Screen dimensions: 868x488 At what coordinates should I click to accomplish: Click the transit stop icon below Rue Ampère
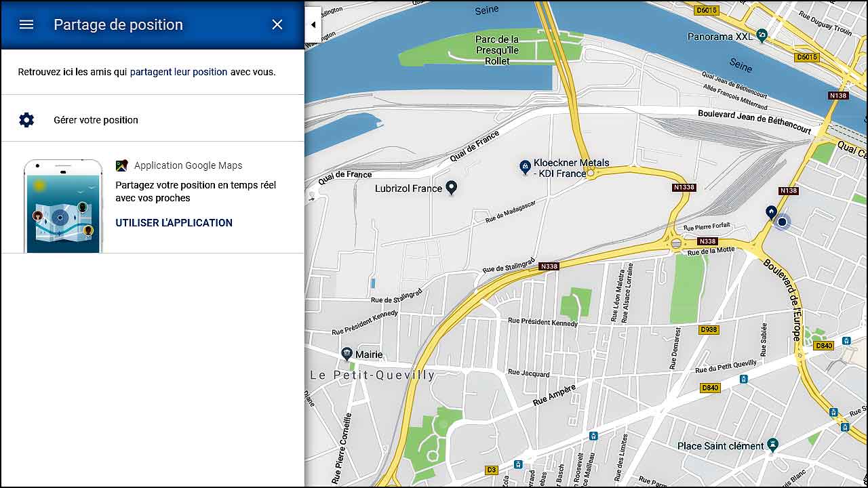[x=593, y=436]
